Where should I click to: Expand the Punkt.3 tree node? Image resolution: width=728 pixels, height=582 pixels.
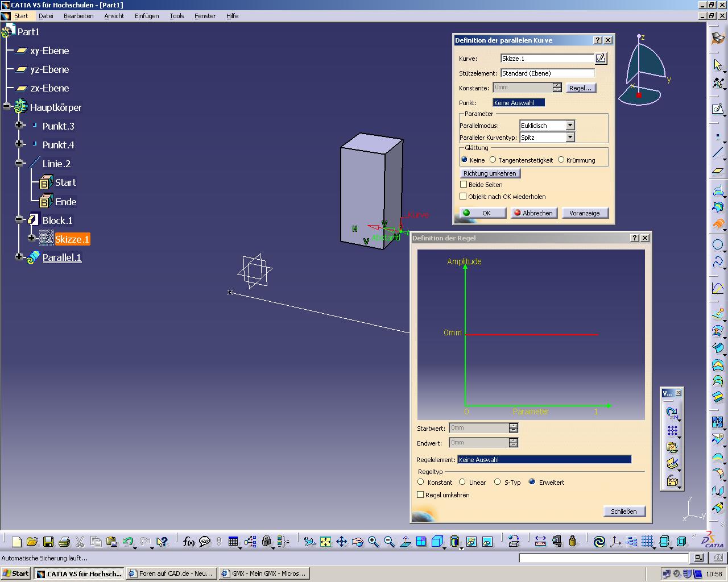pyautogui.click(x=19, y=125)
